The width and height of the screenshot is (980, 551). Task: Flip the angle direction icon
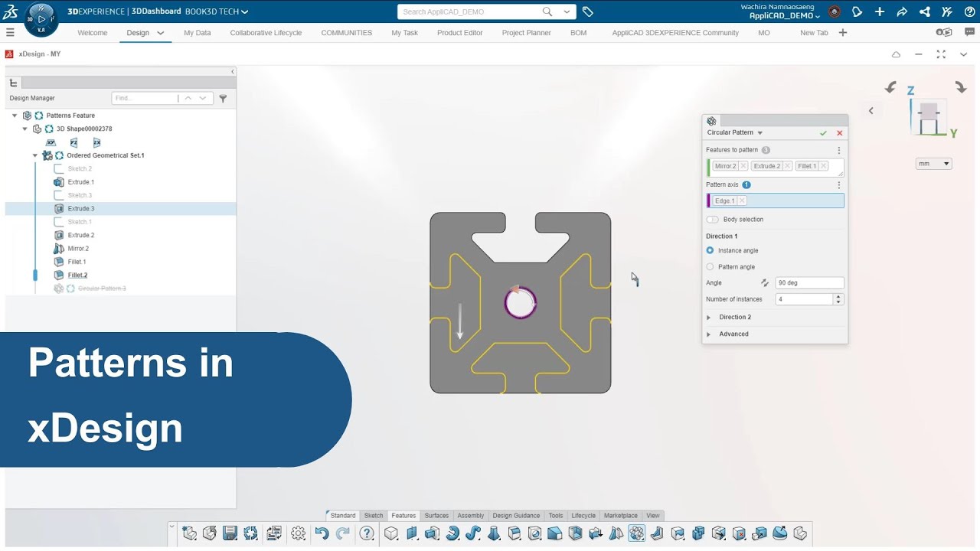pos(764,283)
